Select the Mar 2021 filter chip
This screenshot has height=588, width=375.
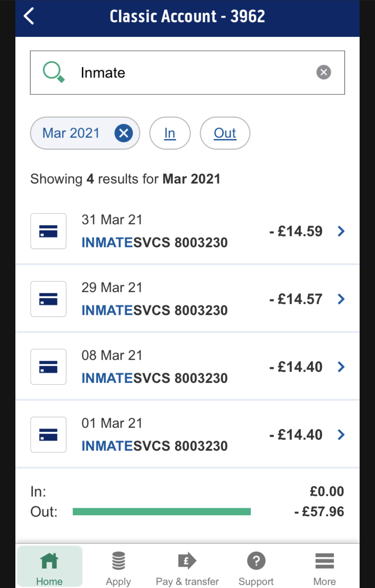(x=71, y=133)
